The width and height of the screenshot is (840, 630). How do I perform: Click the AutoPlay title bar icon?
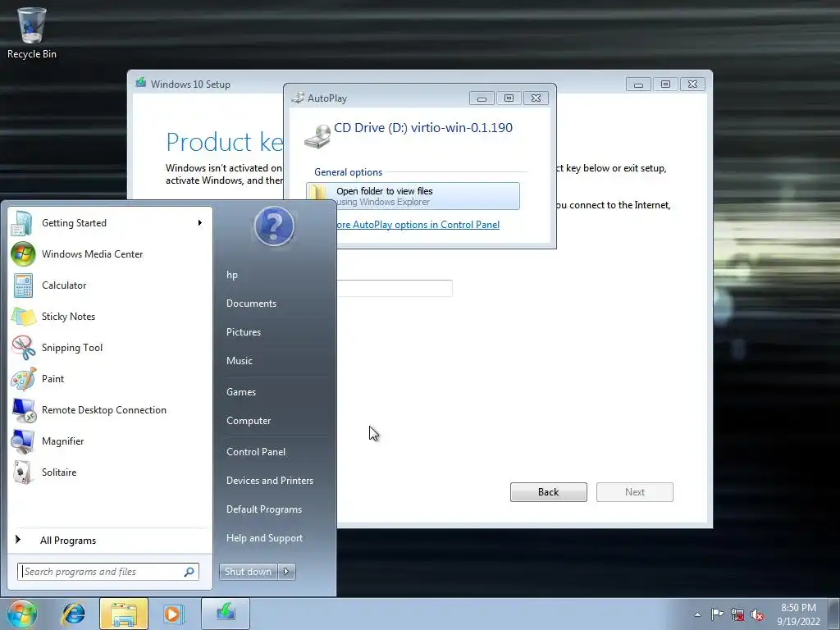tap(297, 98)
